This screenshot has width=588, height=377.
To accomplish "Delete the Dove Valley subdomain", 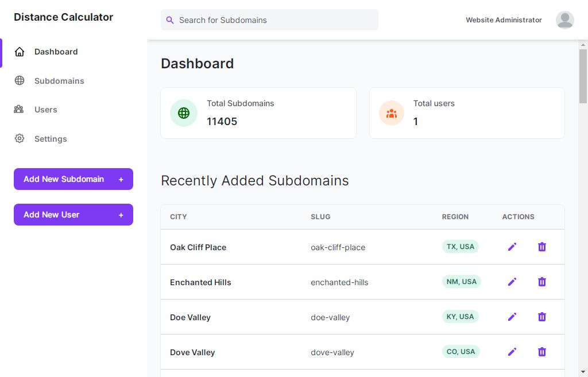I will [541, 352].
